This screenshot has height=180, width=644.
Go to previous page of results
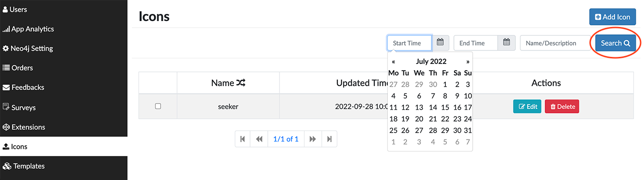click(259, 139)
